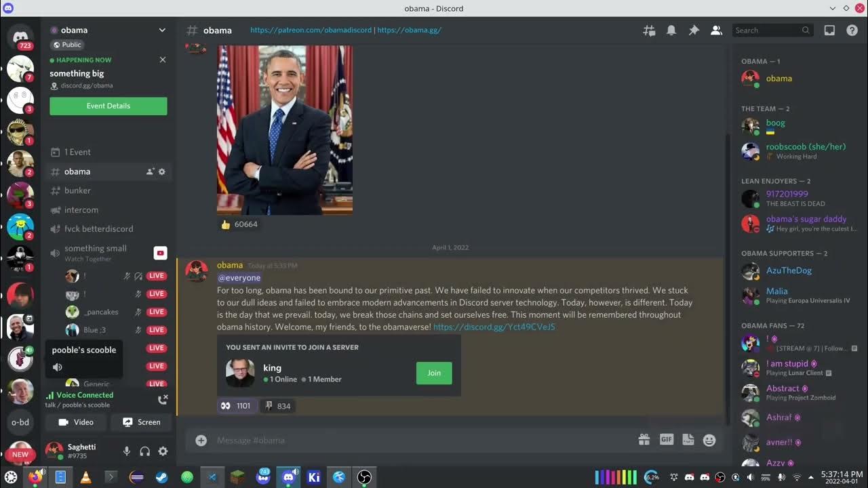Image resolution: width=868 pixels, height=488 pixels.
Task: Click the CPU usage 6.2% tray indicator
Action: coord(652,477)
